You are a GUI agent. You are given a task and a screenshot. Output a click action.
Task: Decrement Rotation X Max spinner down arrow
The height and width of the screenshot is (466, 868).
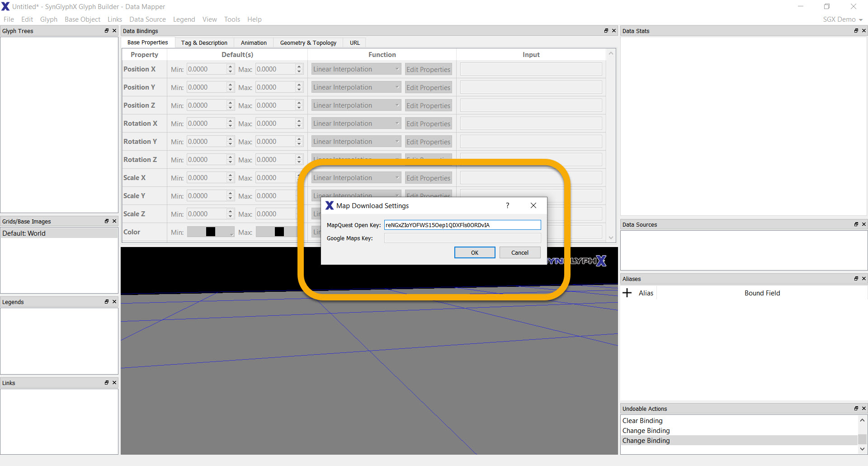pos(299,126)
